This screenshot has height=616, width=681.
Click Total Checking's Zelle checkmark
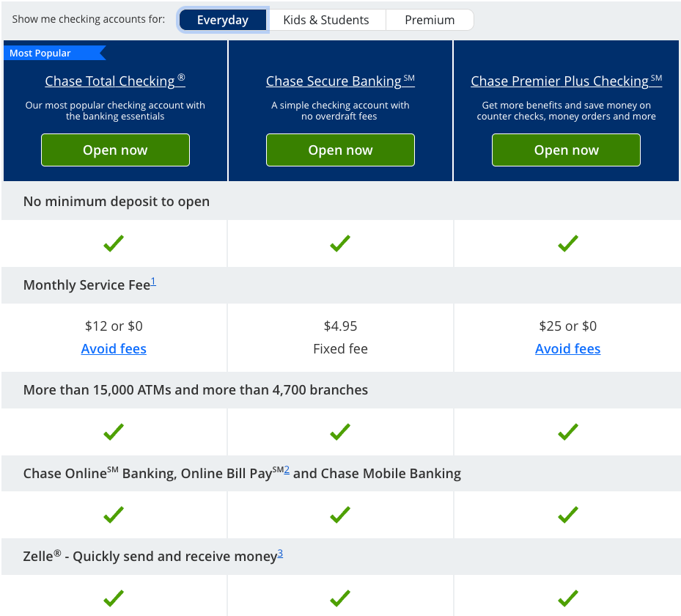[114, 598]
